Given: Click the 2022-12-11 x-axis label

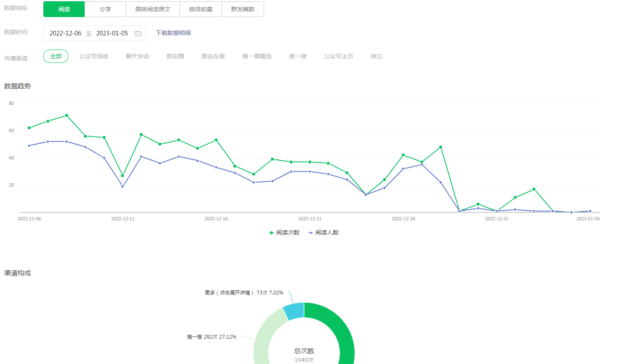Looking at the screenshot, I should click(123, 219).
